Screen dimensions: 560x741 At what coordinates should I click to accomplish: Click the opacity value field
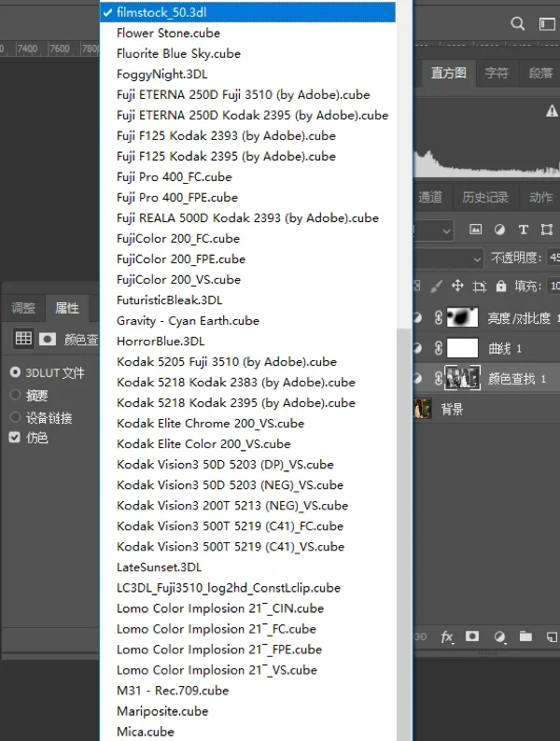coord(553,258)
